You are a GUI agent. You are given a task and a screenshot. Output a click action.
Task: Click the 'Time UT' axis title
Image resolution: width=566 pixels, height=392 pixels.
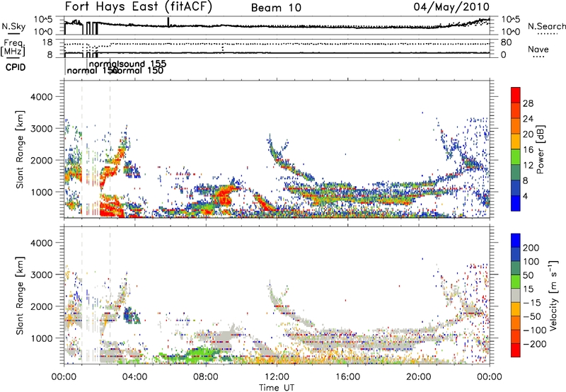277,388
